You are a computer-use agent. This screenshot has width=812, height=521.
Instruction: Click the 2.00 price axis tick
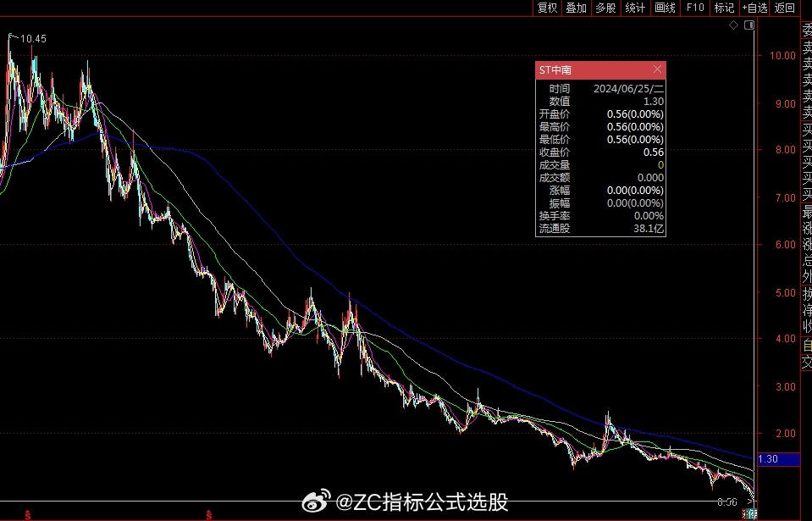[x=785, y=434]
